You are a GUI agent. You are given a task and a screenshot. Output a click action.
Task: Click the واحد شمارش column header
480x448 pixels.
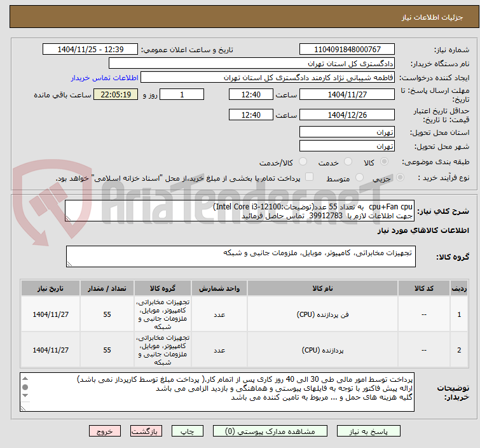coord(219,288)
